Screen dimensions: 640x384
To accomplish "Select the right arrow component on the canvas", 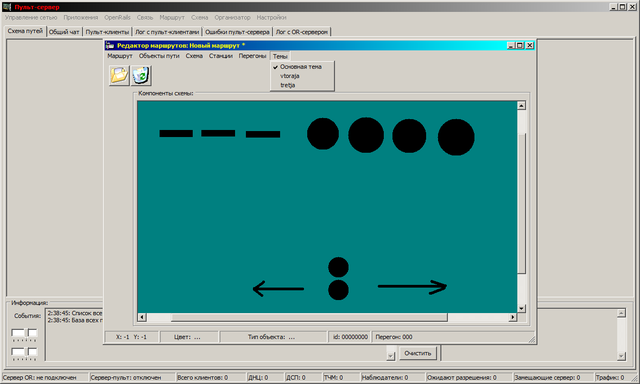I will [412, 286].
